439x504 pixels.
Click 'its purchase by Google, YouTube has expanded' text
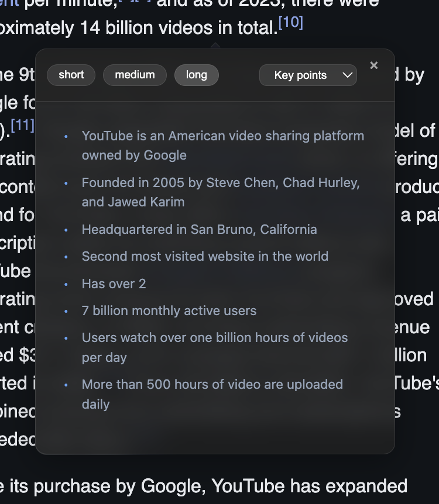208,486
